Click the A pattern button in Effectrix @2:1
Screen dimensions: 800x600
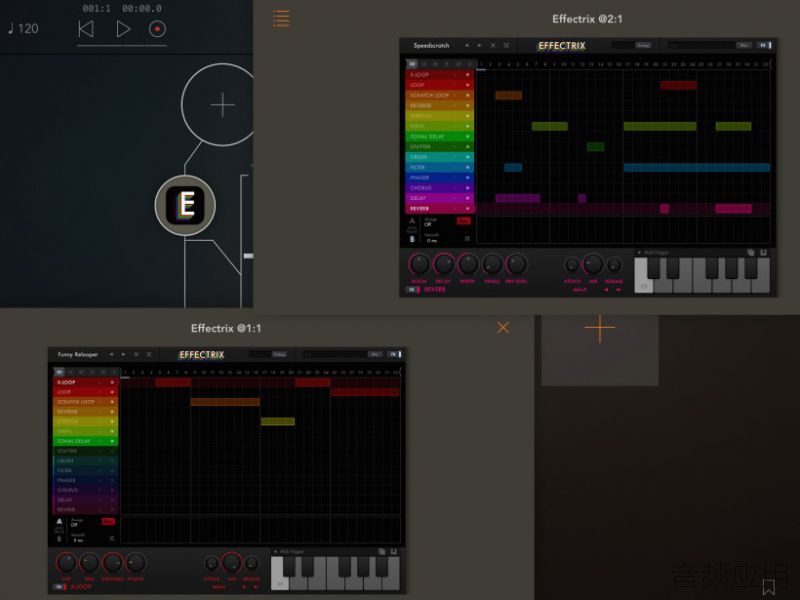(x=412, y=221)
